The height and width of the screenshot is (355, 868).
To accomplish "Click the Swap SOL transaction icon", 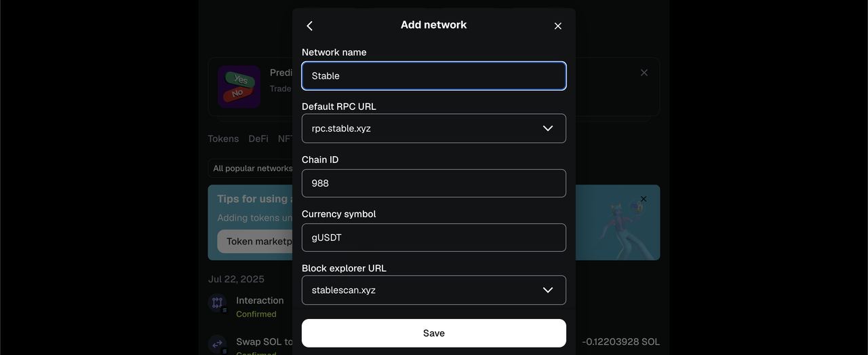I will pos(217,344).
